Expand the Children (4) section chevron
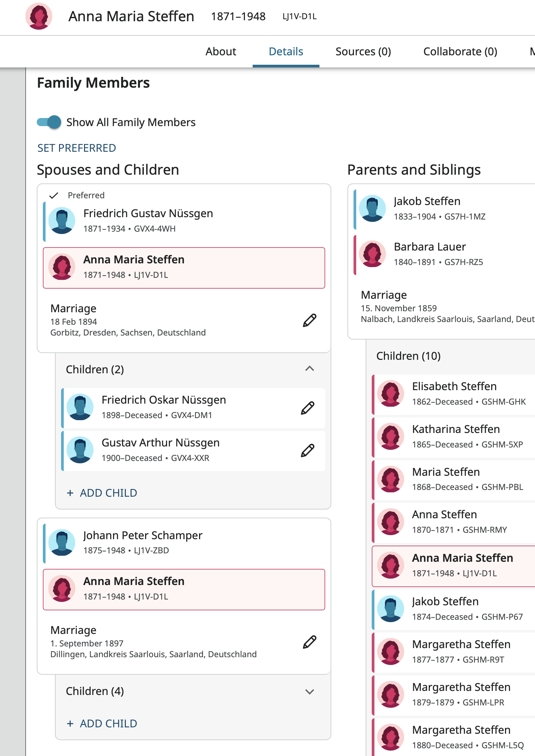 pyautogui.click(x=309, y=692)
